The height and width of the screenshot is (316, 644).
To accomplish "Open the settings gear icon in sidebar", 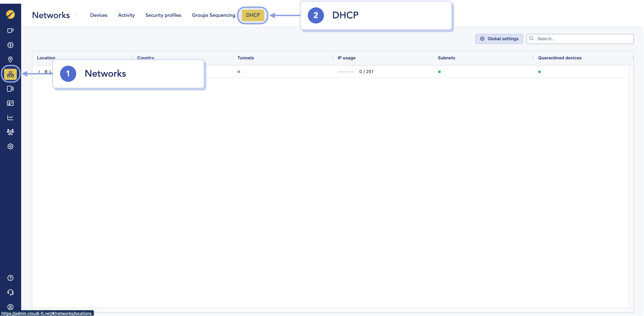I will click(10, 147).
